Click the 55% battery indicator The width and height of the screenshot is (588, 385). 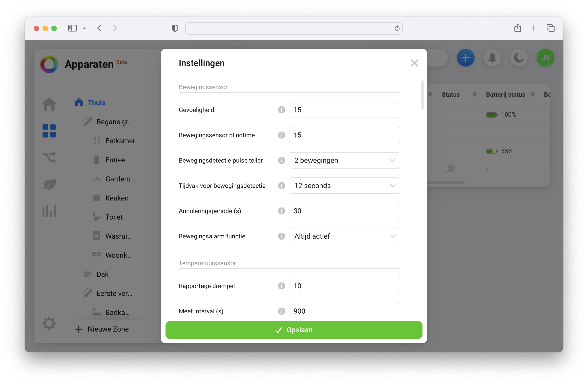(x=499, y=151)
